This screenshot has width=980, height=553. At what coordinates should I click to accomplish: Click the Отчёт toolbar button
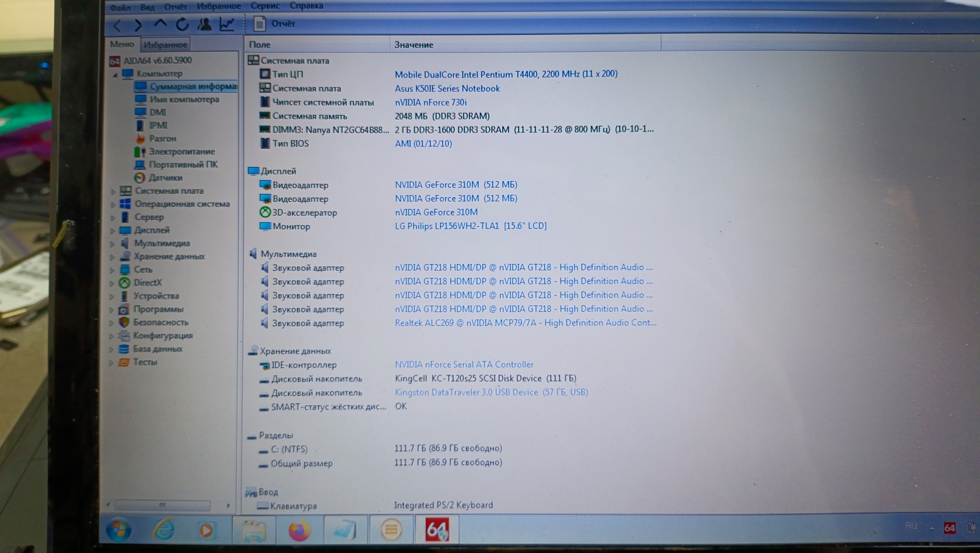click(275, 24)
